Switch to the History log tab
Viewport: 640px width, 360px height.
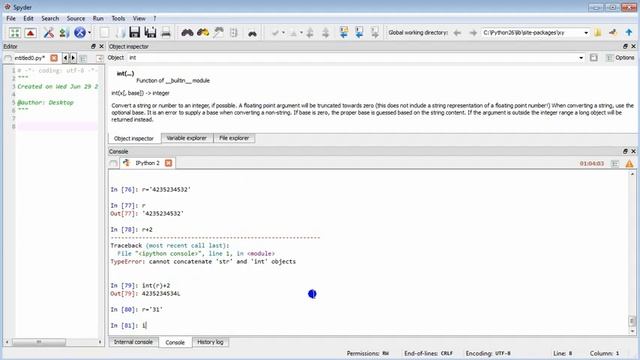click(x=210, y=342)
